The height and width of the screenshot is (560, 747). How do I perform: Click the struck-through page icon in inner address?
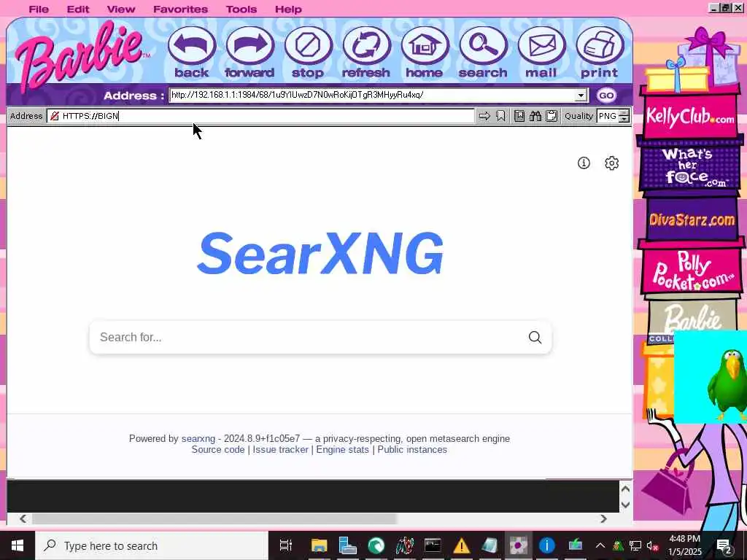[55, 116]
